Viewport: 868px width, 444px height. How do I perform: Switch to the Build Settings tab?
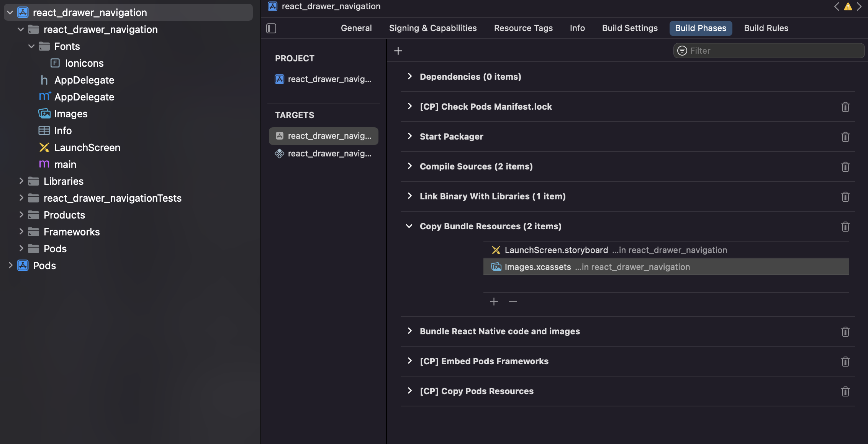coord(630,28)
